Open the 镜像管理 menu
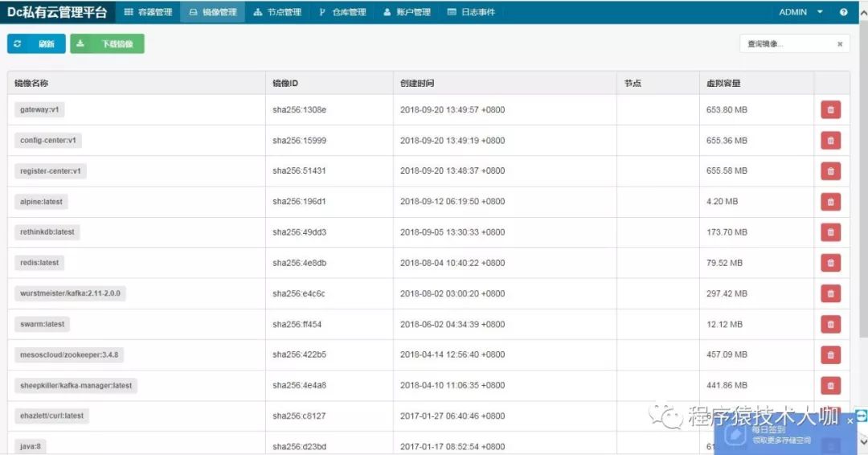Screen dimensions: 868x455 click(212, 12)
